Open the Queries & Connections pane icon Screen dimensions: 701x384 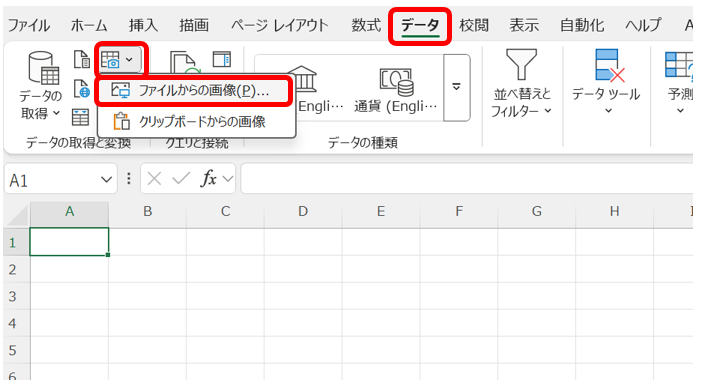pos(222,59)
